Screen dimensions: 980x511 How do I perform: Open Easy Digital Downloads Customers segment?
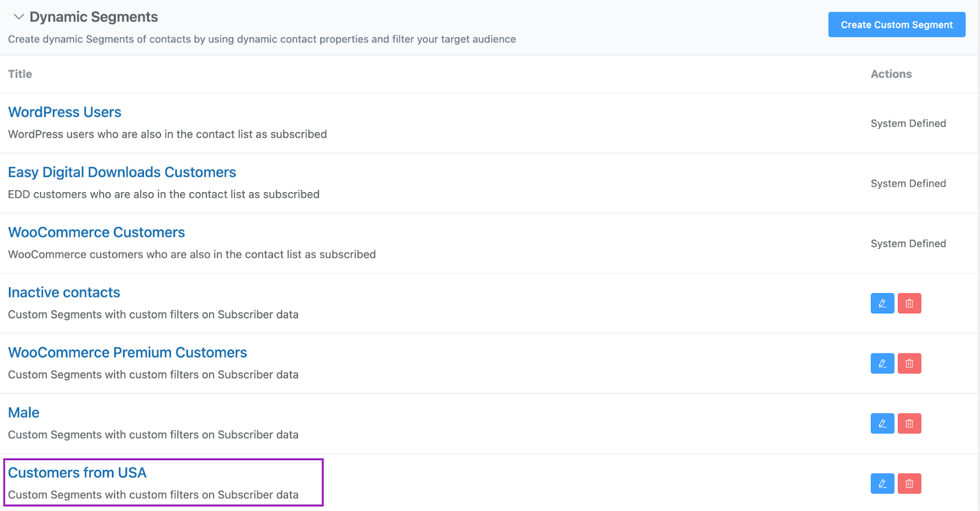(x=122, y=173)
